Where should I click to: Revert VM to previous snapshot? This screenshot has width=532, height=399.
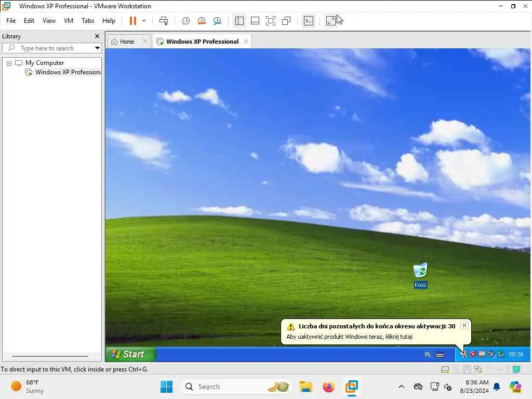point(202,21)
